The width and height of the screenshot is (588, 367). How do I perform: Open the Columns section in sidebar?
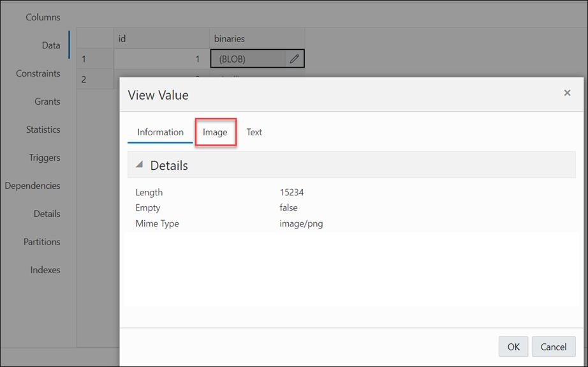tap(43, 17)
